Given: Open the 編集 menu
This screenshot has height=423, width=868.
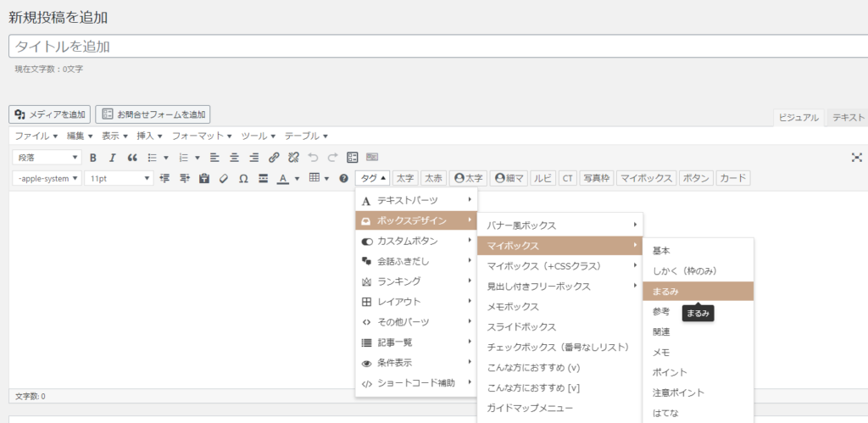Looking at the screenshot, I should [81, 136].
